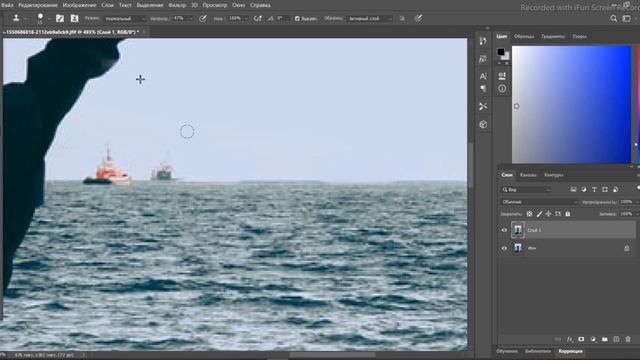
Task: Open the workspace switcher icon
Action: click(627, 19)
